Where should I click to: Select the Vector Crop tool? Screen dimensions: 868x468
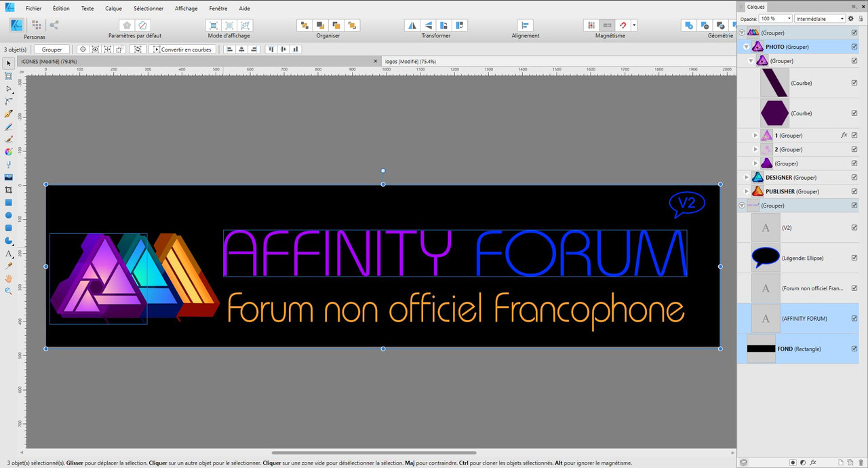pyautogui.click(x=9, y=190)
